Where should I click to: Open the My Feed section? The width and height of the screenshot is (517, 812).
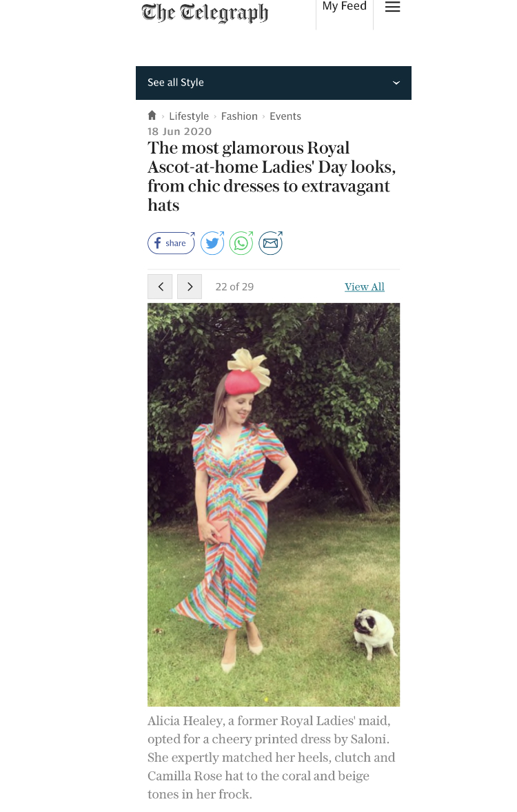(x=344, y=7)
